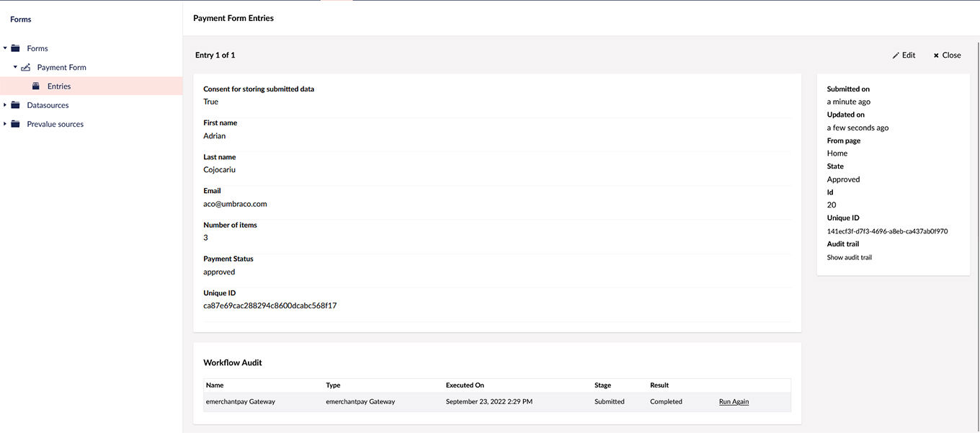
Task: Click Show audit trail link
Action: coord(849,257)
